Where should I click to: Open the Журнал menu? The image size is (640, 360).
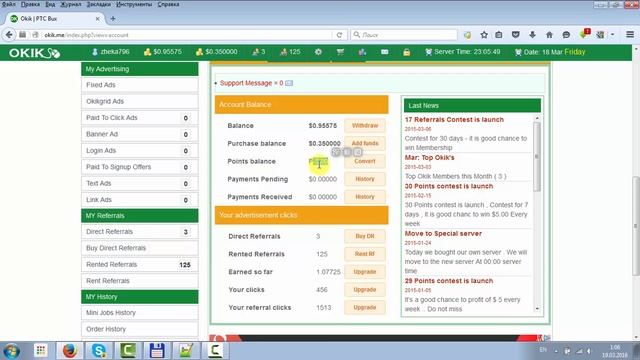pyautogui.click(x=71, y=4)
